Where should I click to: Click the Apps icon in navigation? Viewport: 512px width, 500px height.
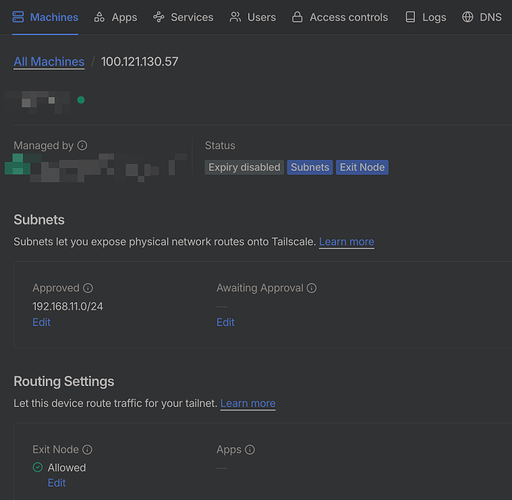pyautogui.click(x=99, y=17)
